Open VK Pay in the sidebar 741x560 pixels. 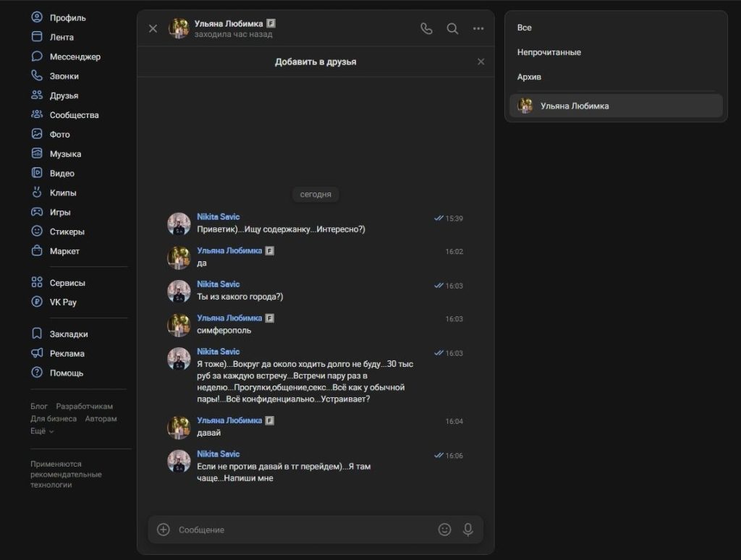click(x=63, y=302)
